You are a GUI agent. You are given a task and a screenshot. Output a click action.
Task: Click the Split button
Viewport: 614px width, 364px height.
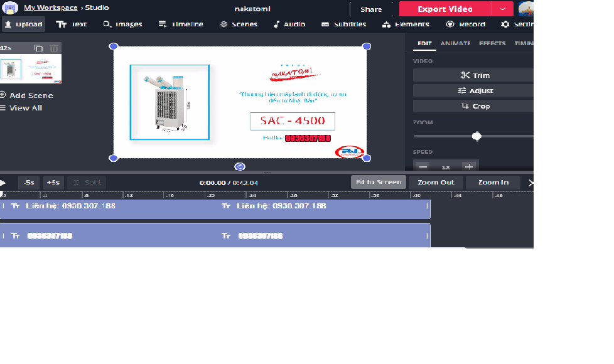click(x=87, y=183)
